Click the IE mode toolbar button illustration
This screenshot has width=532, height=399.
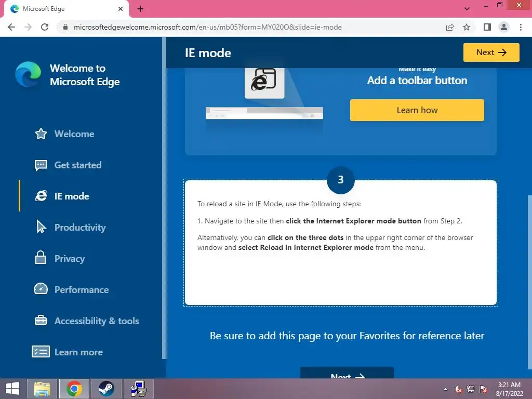(x=264, y=83)
